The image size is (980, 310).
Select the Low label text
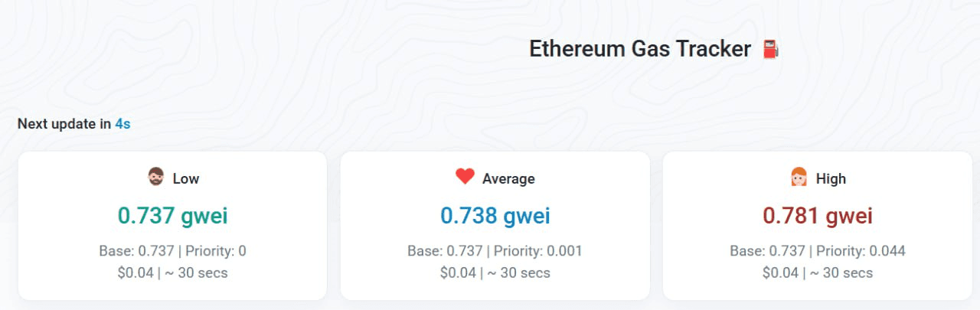click(x=185, y=179)
